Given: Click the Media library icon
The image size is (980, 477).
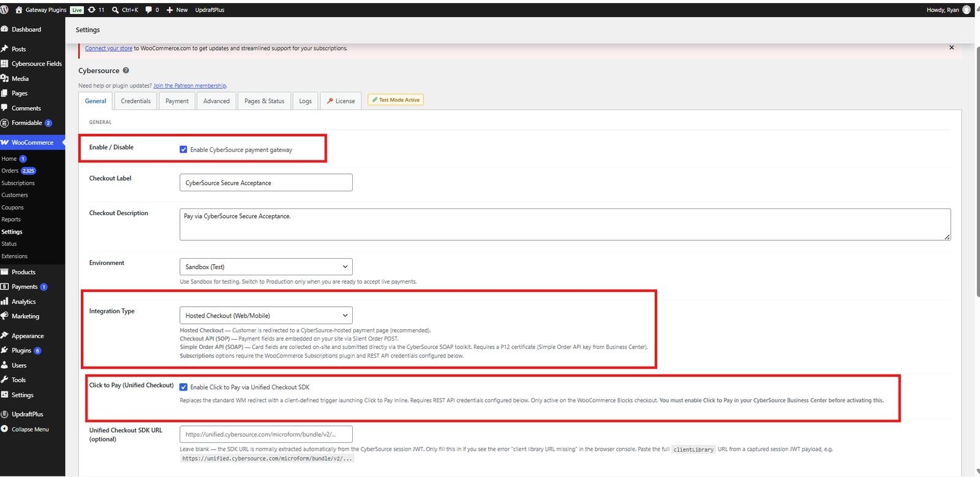Looking at the screenshot, I should click(4, 78).
